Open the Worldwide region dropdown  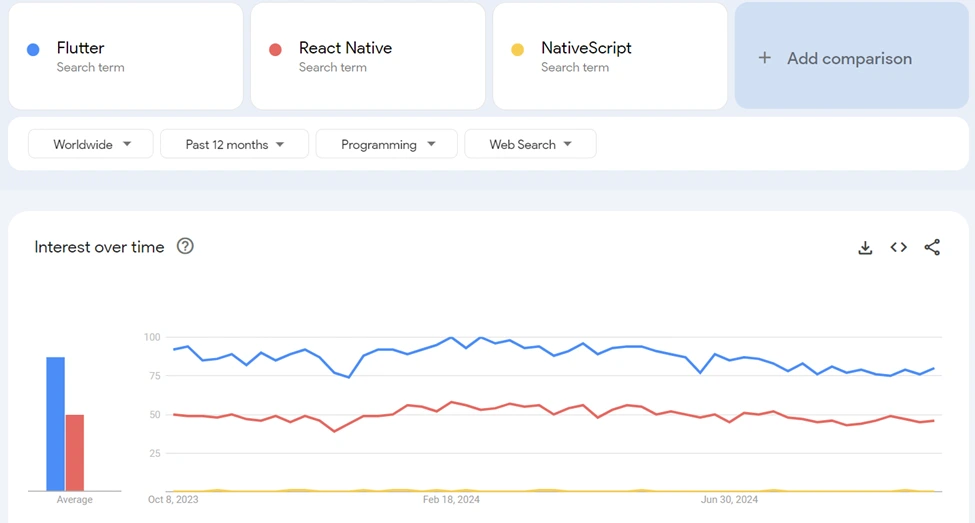pos(91,144)
